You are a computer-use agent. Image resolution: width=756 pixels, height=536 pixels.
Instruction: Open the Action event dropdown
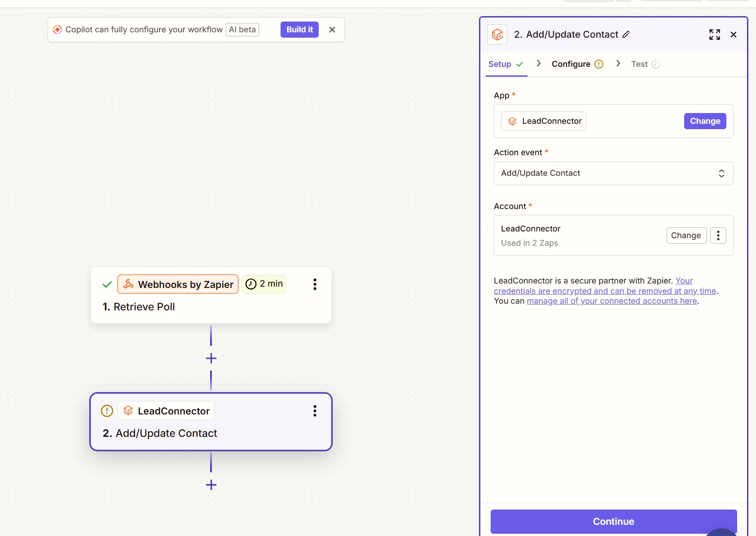coord(613,173)
